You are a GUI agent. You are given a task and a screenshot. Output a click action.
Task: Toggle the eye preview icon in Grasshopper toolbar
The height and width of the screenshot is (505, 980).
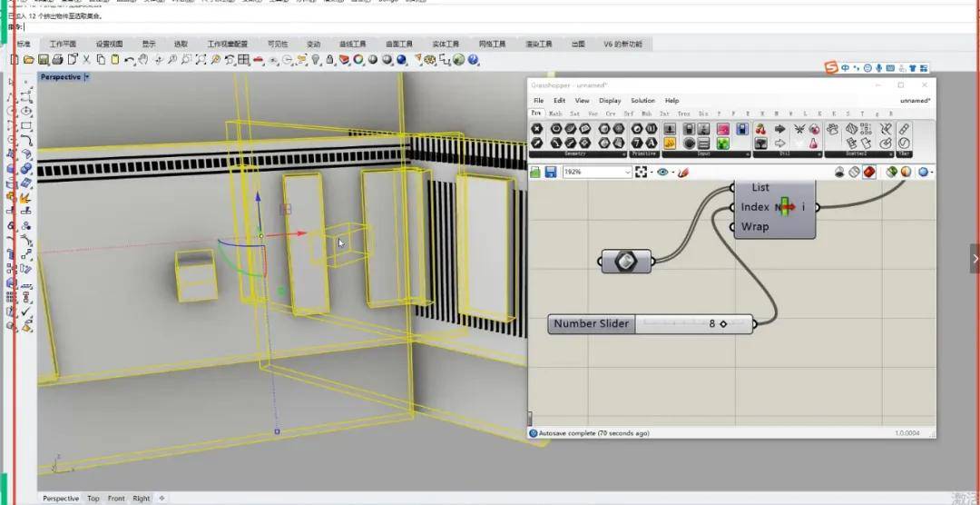[662, 172]
